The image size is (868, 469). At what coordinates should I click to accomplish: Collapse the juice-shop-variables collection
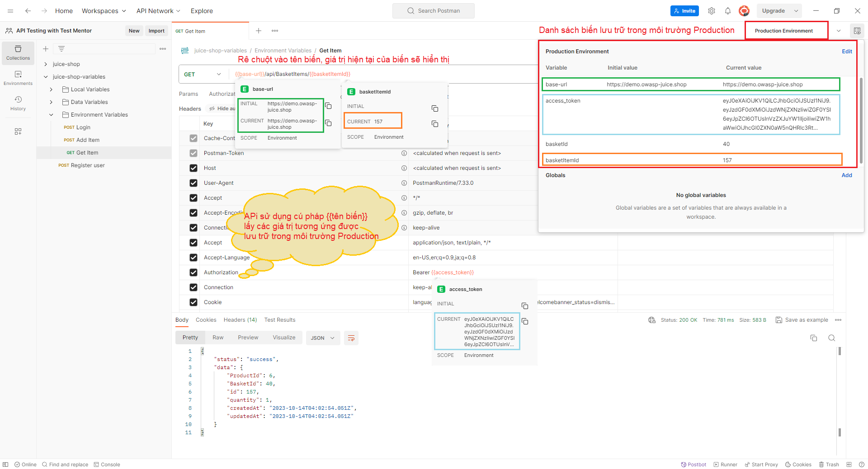tap(46, 77)
